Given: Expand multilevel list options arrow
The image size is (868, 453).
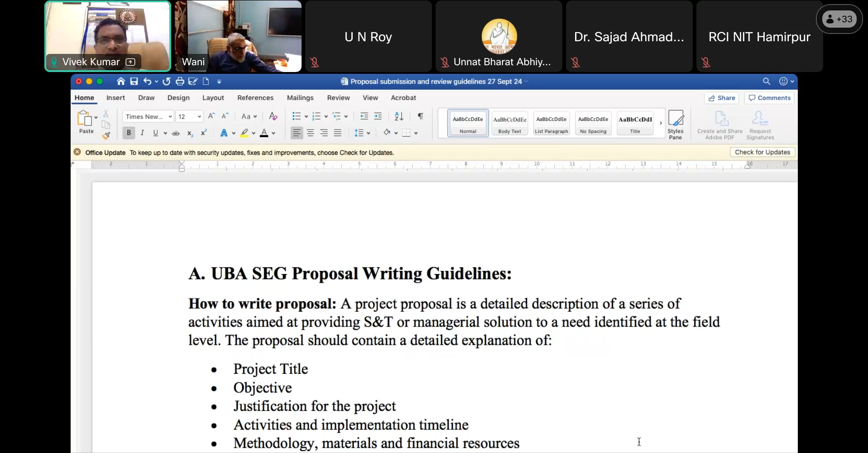Looking at the screenshot, I should tap(346, 116).
